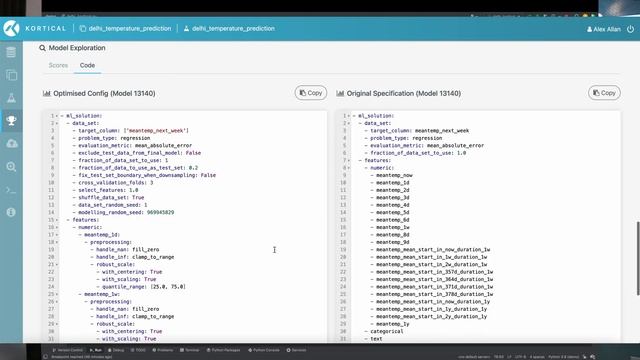This screenshot has height=360, width=640.
Task: Click the Alex Allan user menu
Action: (x=603, y=29)
